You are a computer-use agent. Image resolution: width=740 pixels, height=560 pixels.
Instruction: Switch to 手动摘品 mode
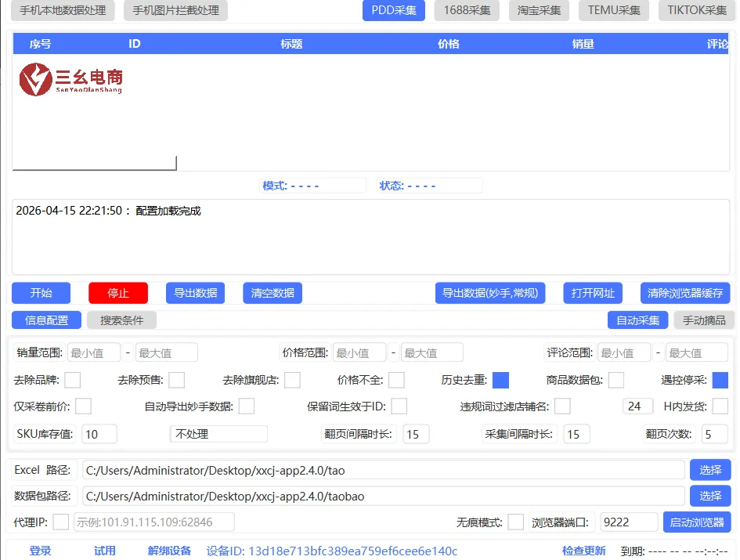(704, 320)
